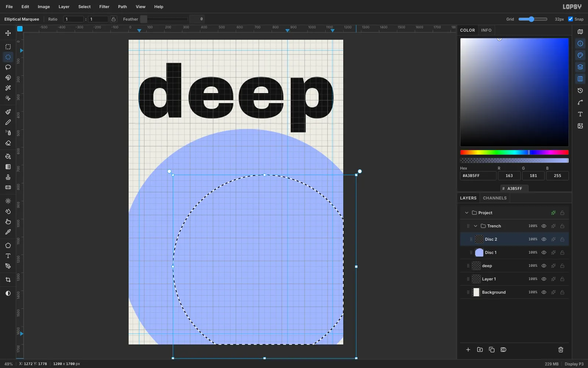Viewport: 588px width, 368px height.
Task: Click the R value field
Action: click(509, 176)
